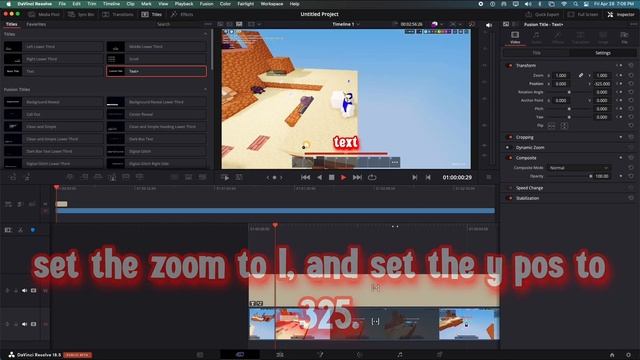Open the Fairlight menu
Image resolution: width=640 pixels, height=360 pixels.
coord(246,4)
